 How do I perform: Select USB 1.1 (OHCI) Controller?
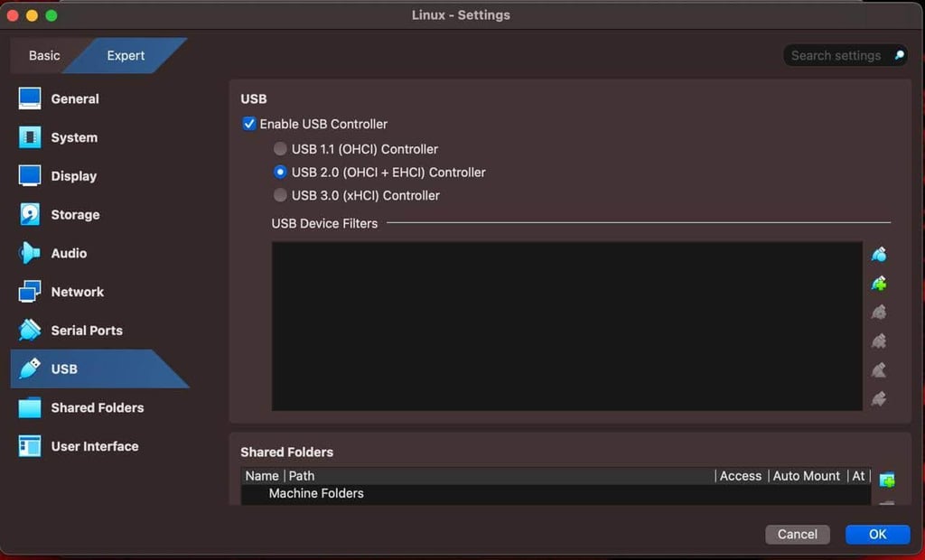pos(280,149)
